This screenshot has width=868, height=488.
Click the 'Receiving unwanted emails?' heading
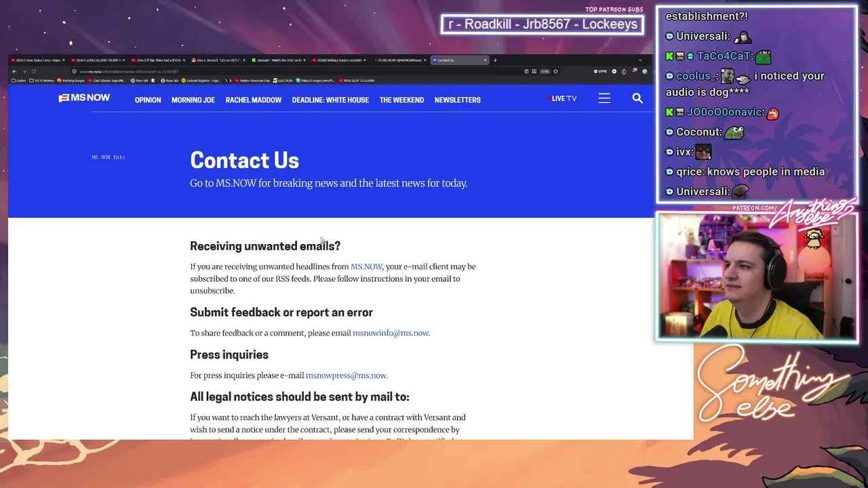(x=265, y=246)
